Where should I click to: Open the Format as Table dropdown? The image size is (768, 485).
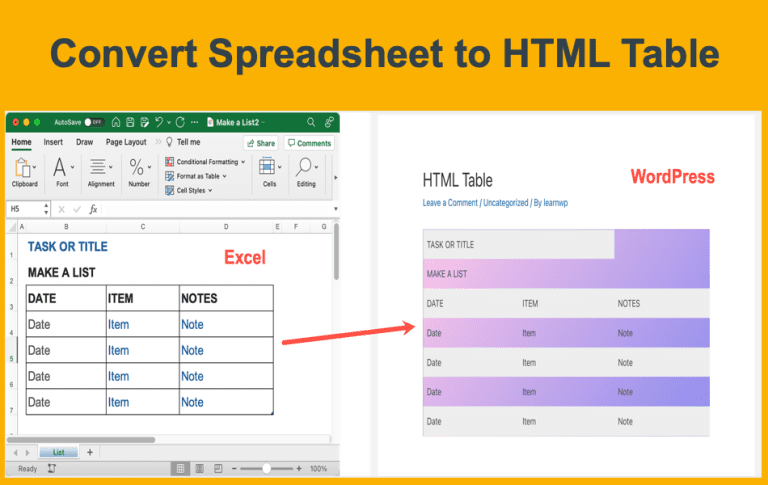[196, 176]
